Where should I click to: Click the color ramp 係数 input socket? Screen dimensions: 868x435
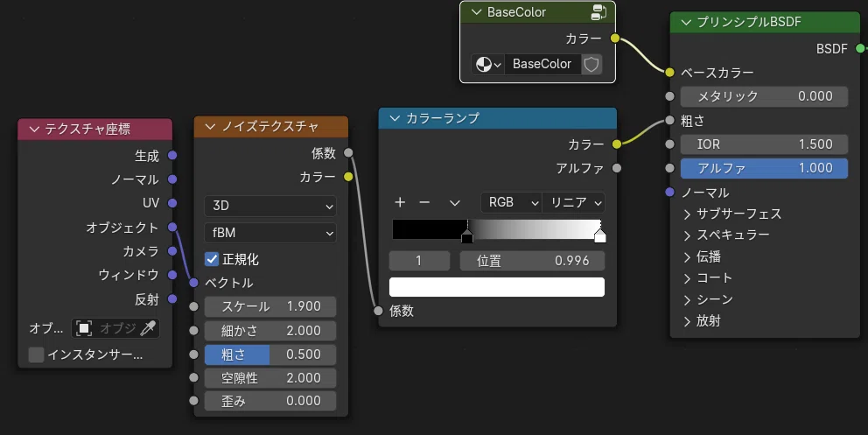(x=378, y=311)
